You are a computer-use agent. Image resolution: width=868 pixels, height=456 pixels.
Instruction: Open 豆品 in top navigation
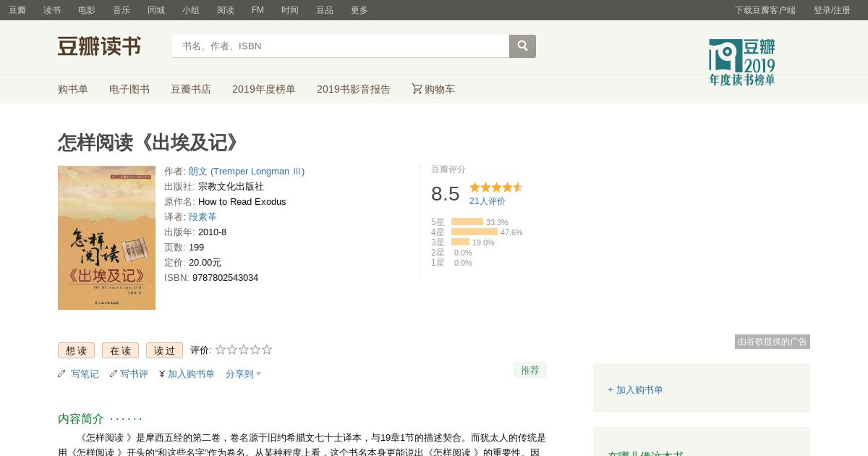click(x=325, y=10)
